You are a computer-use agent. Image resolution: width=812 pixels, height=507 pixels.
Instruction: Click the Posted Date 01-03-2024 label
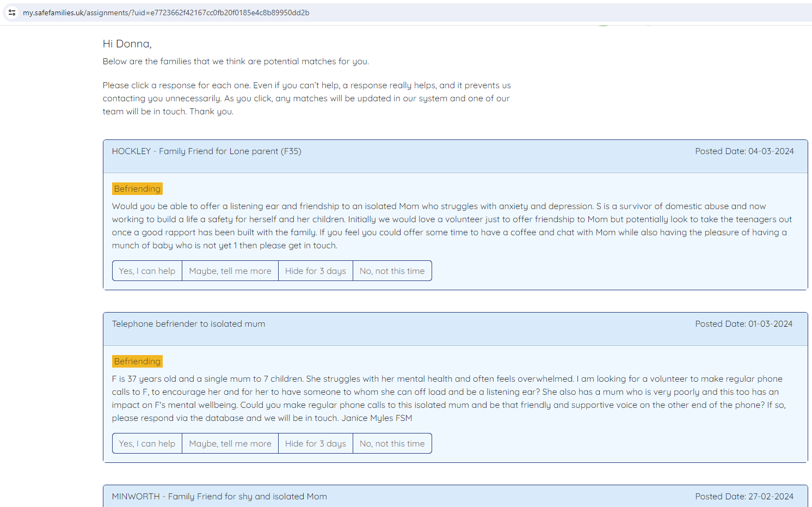pos(743,324)
